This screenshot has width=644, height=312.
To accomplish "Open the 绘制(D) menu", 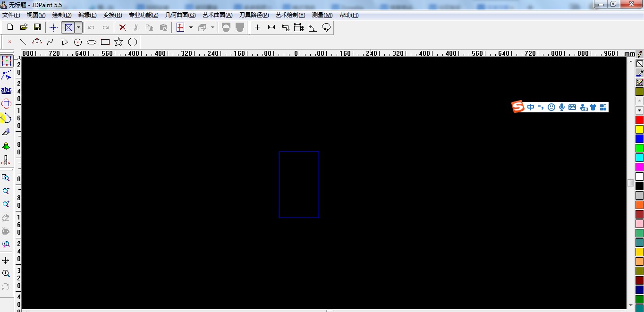I will 61,15.
